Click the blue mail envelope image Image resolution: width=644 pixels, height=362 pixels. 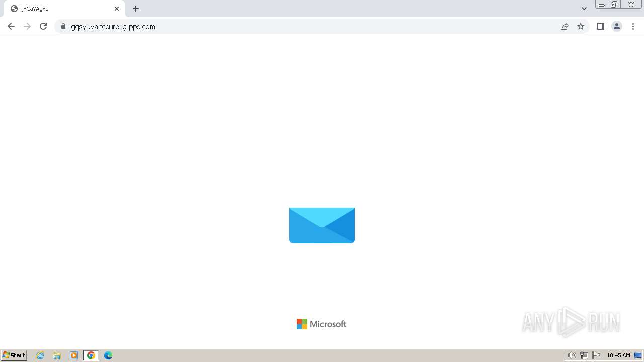pos(322,225)
